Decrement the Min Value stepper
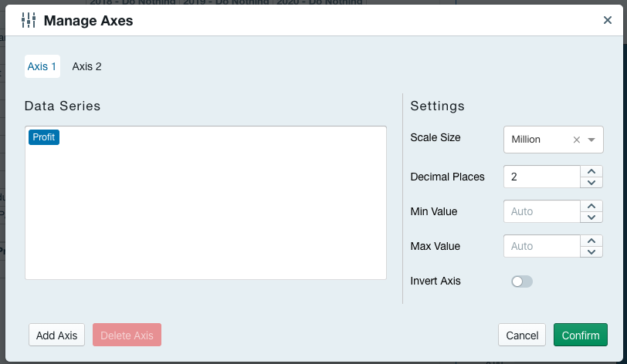This screenshot has height=364, width=627. point(591,217)
